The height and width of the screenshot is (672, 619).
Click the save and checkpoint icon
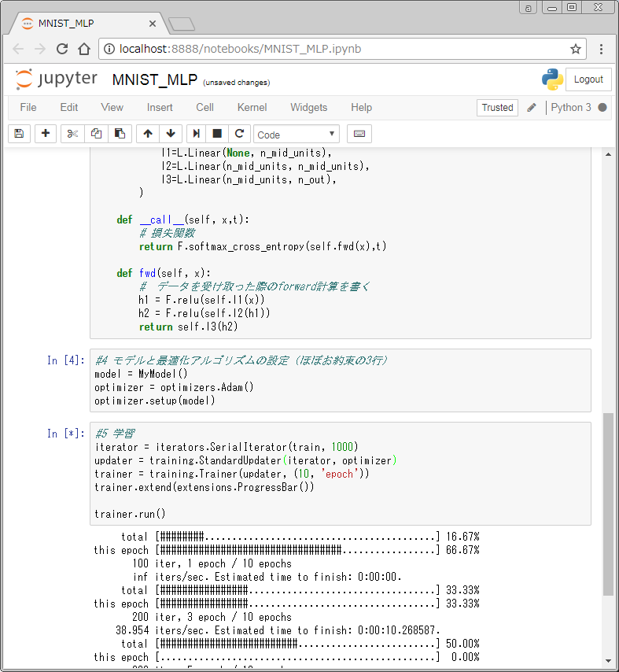19,134
